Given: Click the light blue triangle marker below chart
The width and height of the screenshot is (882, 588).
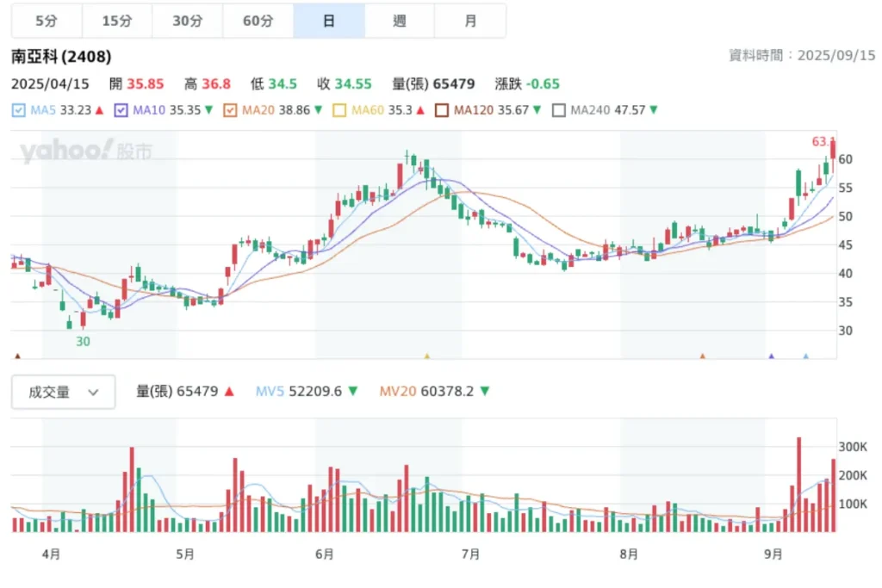Looking at the screenshot, I should pos(806,356).
